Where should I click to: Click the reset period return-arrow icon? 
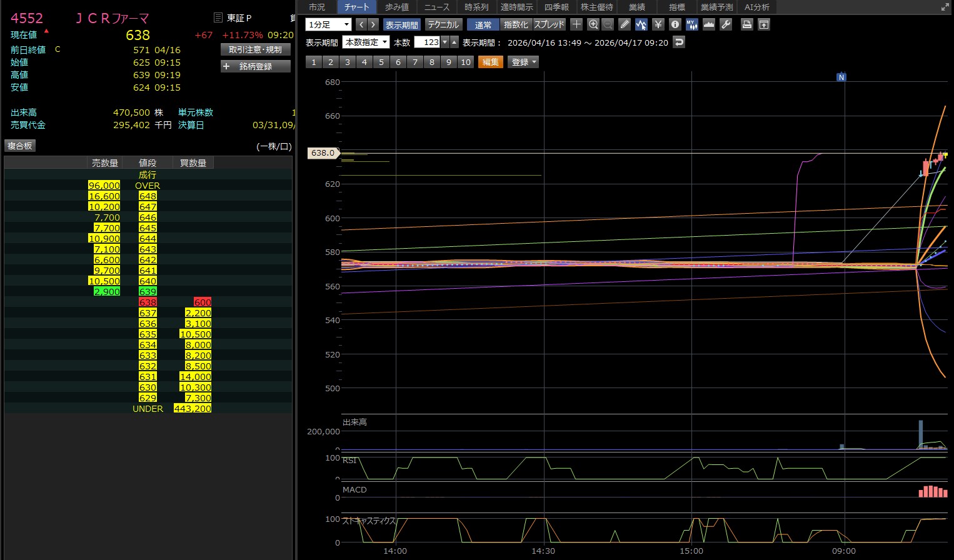point(680,42)
